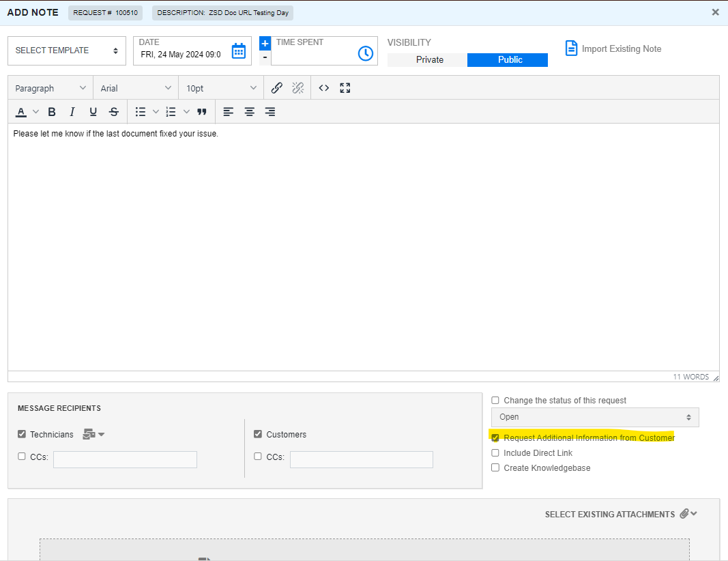Click the editor resize handle corner
Viewport: 728px width, 561px height.
click(716, 378)
